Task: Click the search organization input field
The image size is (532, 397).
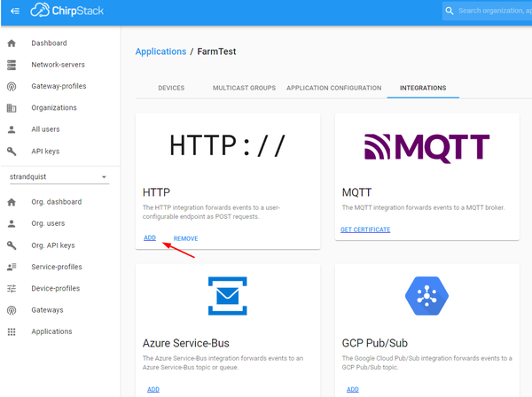Action: (x=492, y=11)
